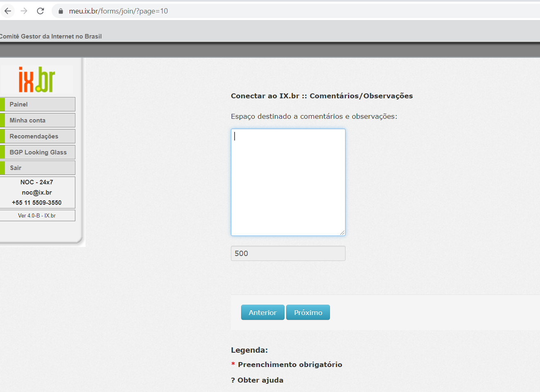Click the browser forward arrow
Screen dimensions: 540x392
pyautogui.click(x=24, y=11)
